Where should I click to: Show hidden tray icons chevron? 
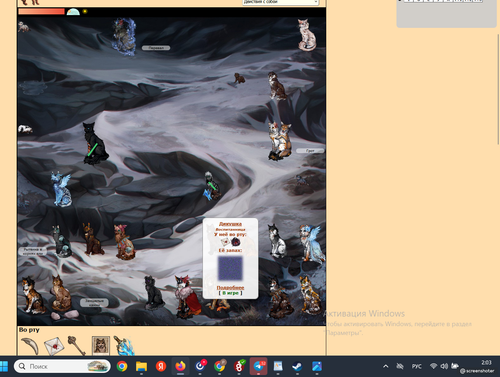(x=386, y=366)
